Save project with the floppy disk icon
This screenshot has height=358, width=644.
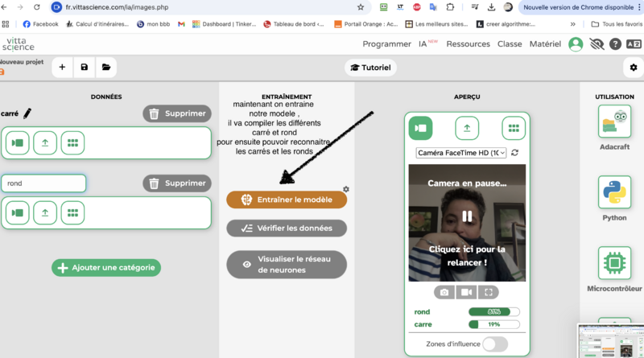(85, 68)
